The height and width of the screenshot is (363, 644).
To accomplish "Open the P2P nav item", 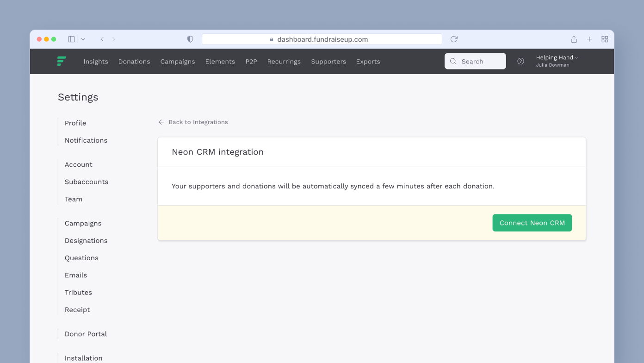I will pyautogui.click(x=251, y=62).
